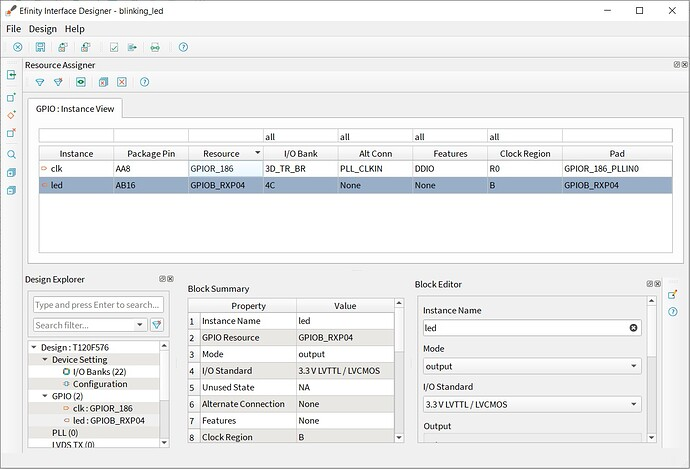
Task: Click the Check Design checkmark icon
Action: 114,47
